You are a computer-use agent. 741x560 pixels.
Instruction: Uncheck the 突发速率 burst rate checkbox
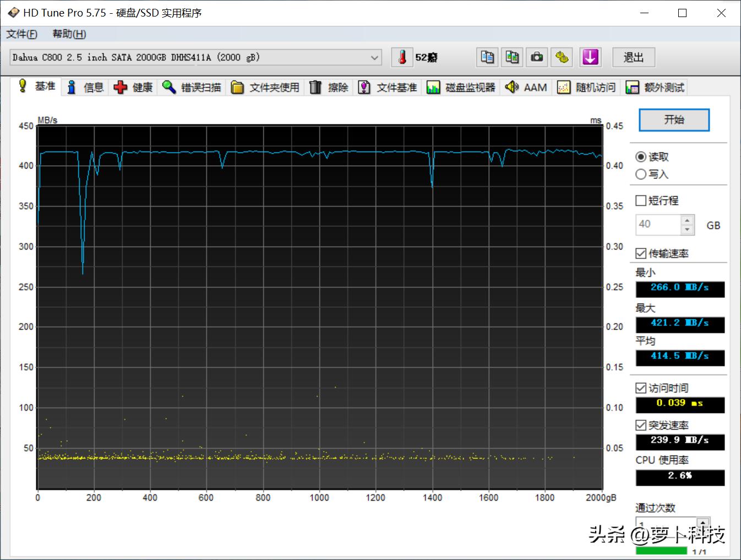[640, 425]
